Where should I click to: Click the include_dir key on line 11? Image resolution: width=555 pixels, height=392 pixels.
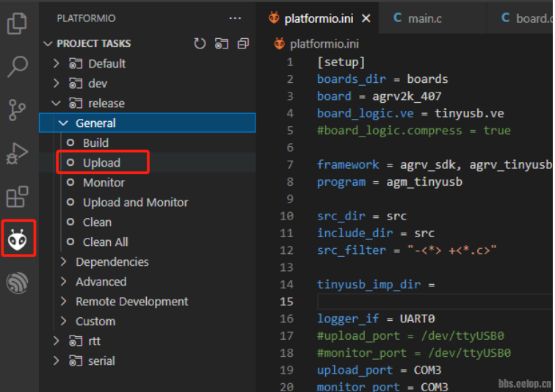pyautogui.click(x=355, y=233)
